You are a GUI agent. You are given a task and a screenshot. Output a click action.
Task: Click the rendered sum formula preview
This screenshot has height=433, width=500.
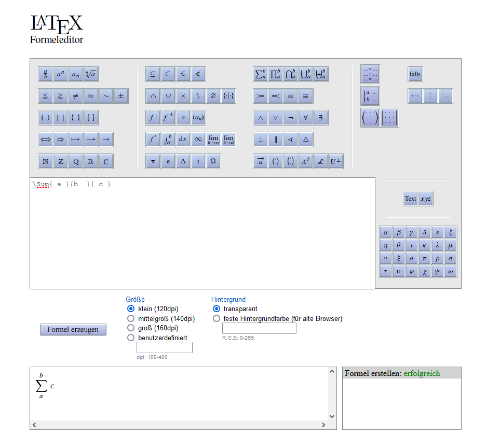[44, 386]
